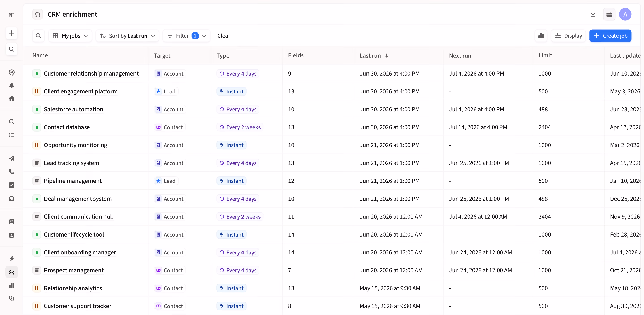The width and height of the screenshot is (644, 315).
Task: Toggle paused status of Client engagement platform
Action: coord(37,91)
